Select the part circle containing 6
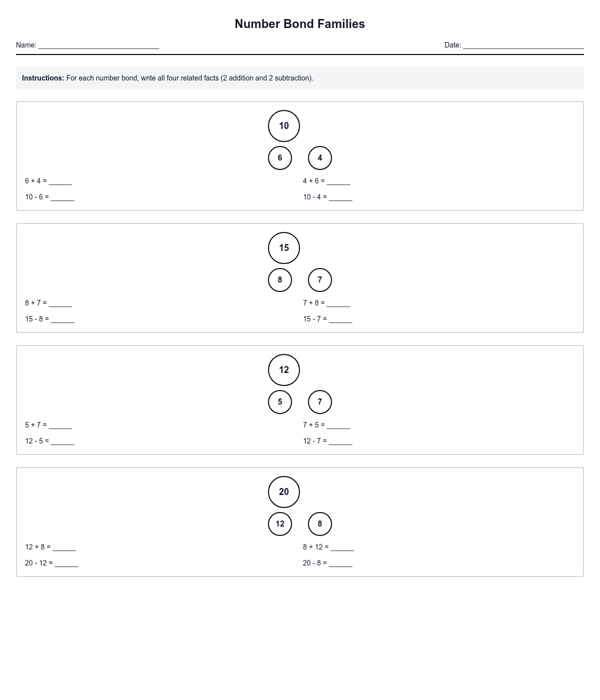The image size is (600, 700). 280,158
